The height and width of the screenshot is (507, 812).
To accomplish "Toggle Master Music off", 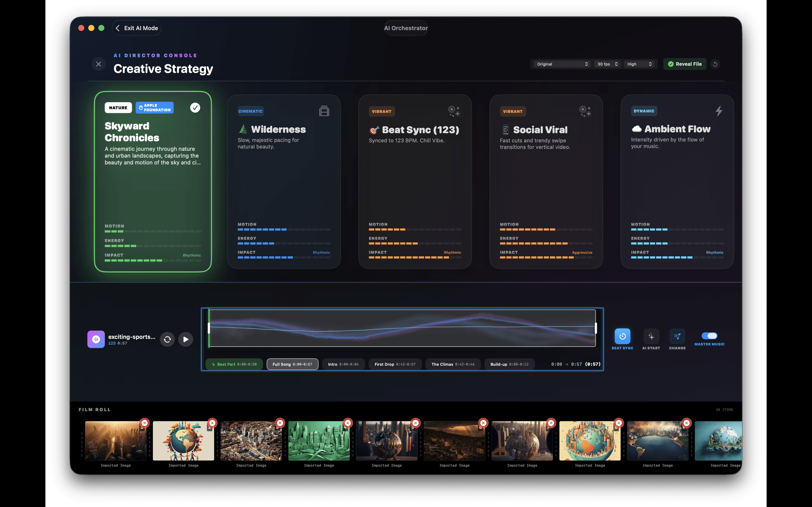I will (x=709, y=335).
